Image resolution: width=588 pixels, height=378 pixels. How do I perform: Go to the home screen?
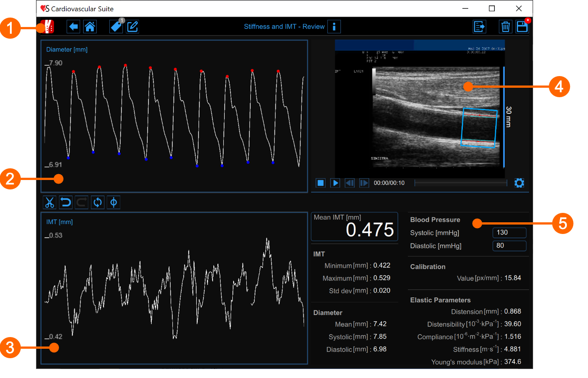[x=90, y=27]
